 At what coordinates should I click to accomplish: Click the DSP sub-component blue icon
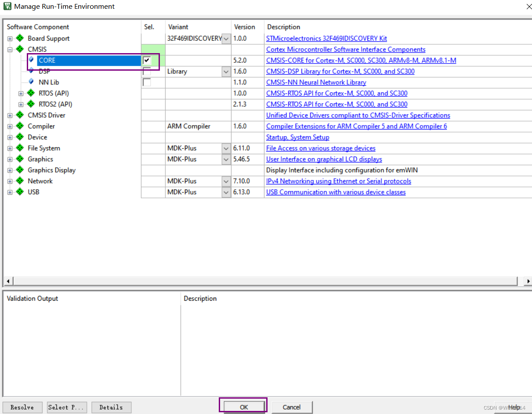(30, 71)
